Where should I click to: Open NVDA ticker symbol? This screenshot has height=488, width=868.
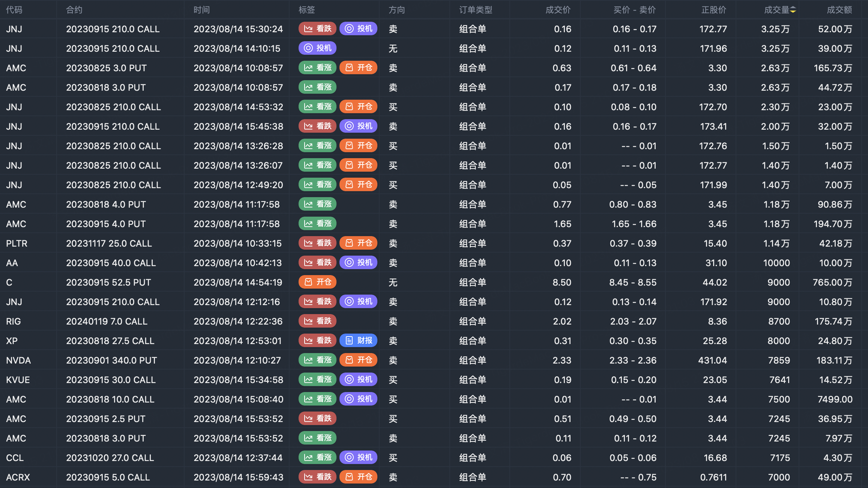pyautogui.click(x=18, y=360)
